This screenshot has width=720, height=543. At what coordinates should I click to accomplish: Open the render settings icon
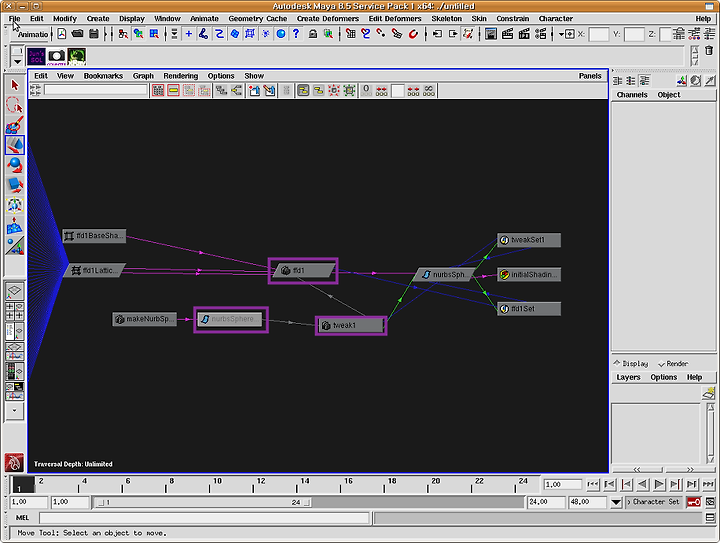tap(540, 34)
